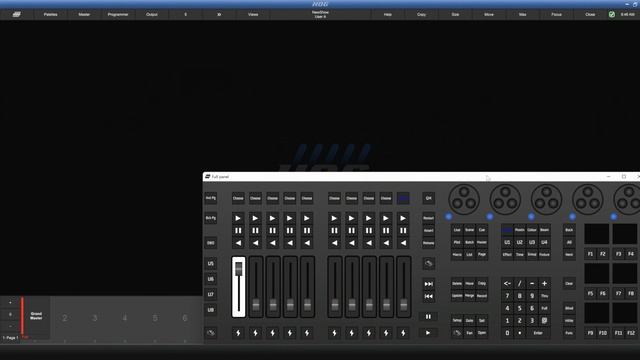The image size is (640, 360).
Task: Click the plus key on the keypad
Action: 544,284
